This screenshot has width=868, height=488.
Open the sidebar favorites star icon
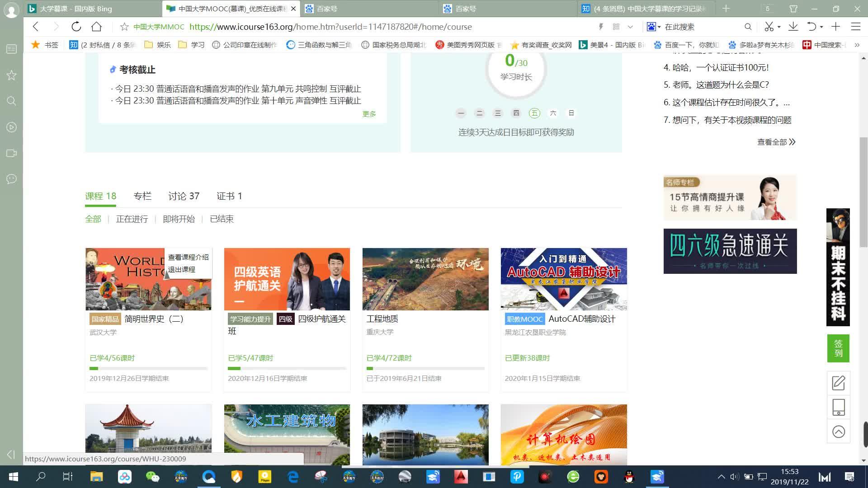[x=12, y=75]
